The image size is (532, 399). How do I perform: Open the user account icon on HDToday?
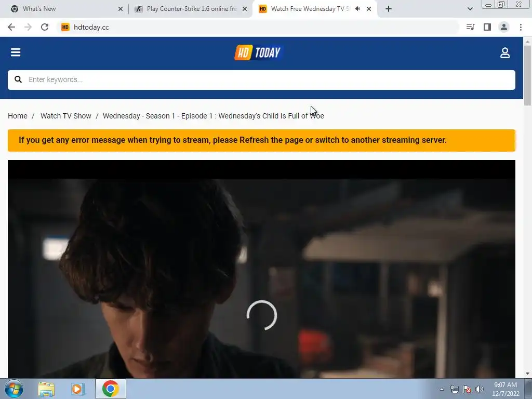(505, 53)
